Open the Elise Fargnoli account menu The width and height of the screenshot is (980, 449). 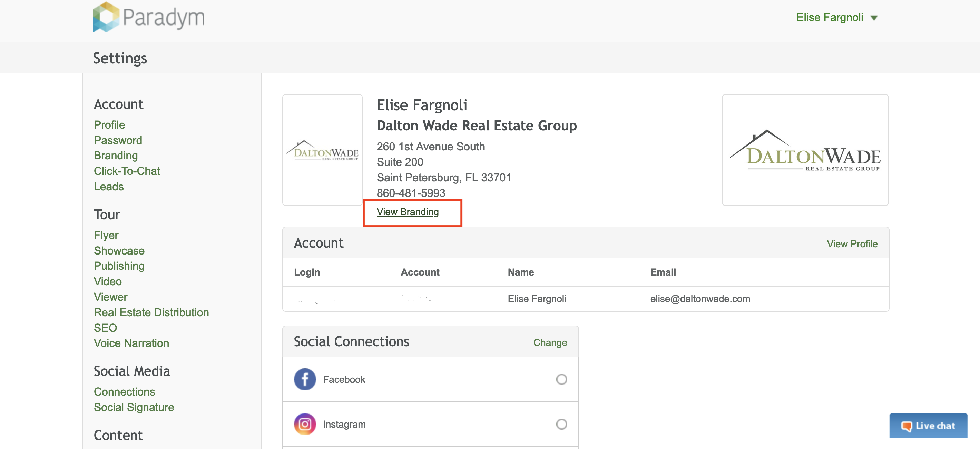click(x=829, y=18)
